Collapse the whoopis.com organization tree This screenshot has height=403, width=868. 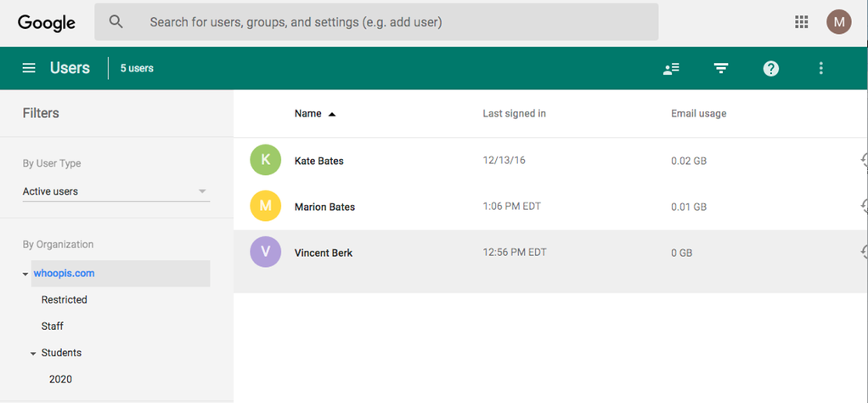pyautogui.click(x=25, y=274)
